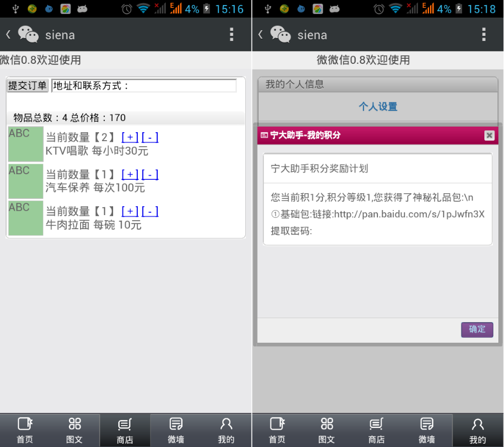504x447 pixels.
Task: Tap siena title on right screen
Action: [x=312, y=35]
